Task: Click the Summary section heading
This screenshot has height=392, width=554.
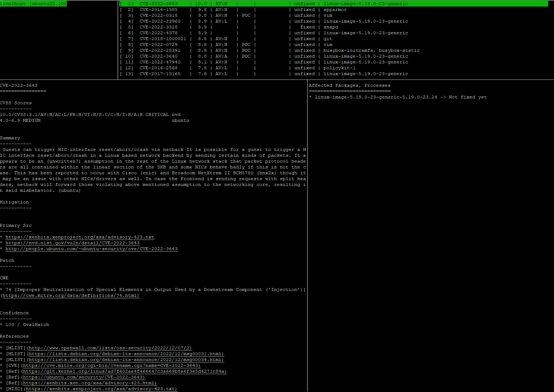Action: pyautogui.click(x=10, y=138)
